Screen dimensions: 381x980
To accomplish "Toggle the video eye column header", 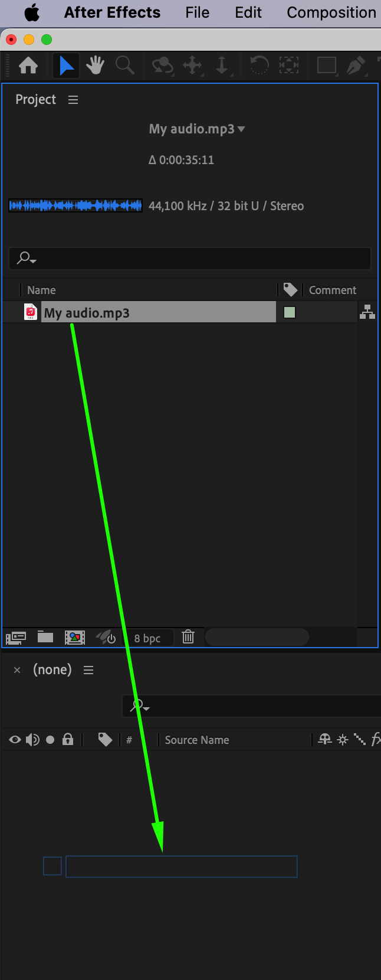I will click(15, 740).
